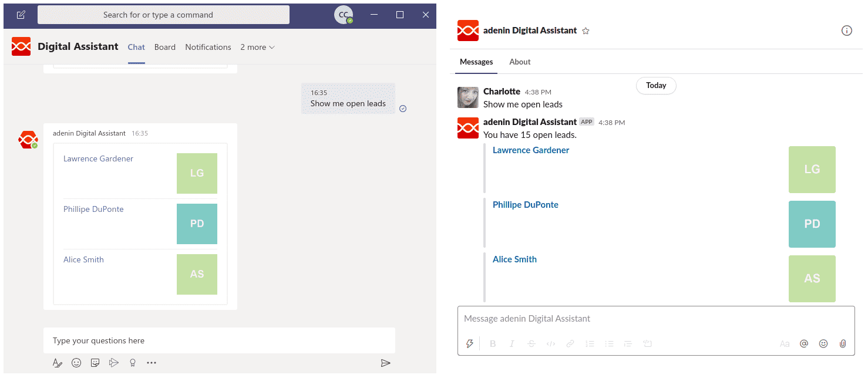The height and width of the screenshot is (378, 868).
Task: Open Phillipe DuPonte lead in Teams card
Action: coord(93,209)
